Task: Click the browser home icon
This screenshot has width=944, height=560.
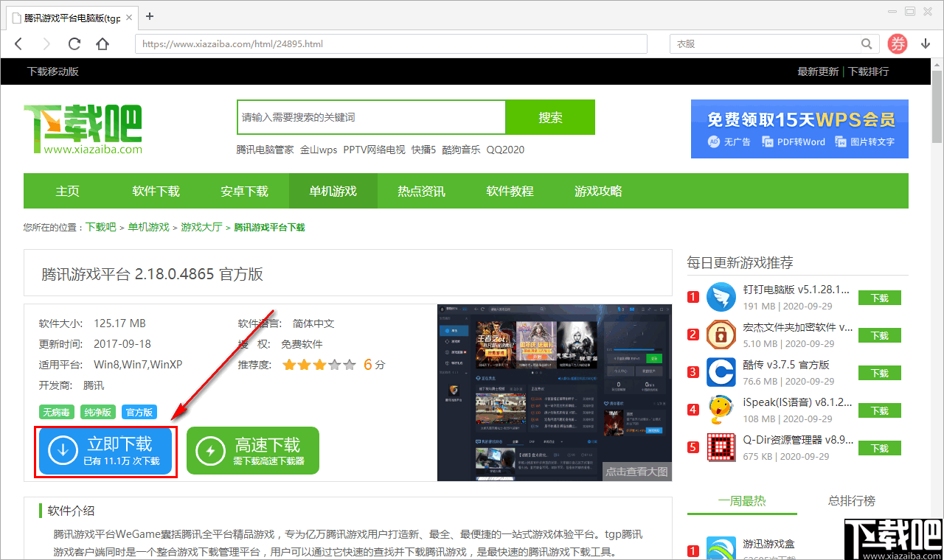Action: (103, 43)
